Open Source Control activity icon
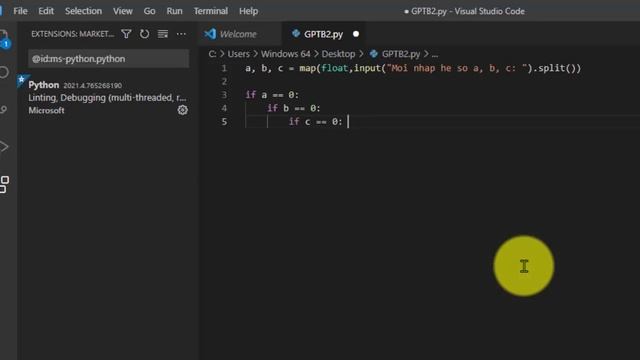This screenshot has height=360, width=640. click(x=4, y=109)
